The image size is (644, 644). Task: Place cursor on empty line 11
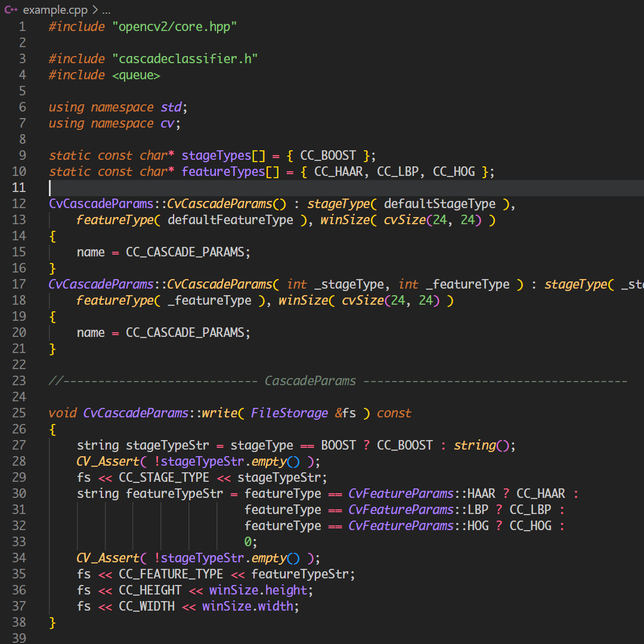tap(346, 188)
